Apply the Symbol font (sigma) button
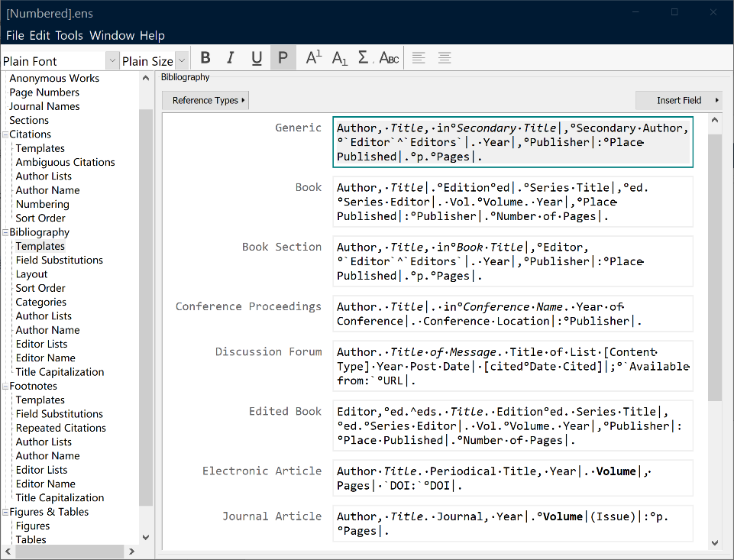Viewport: 734px width, 560px height. pos(364,58)
